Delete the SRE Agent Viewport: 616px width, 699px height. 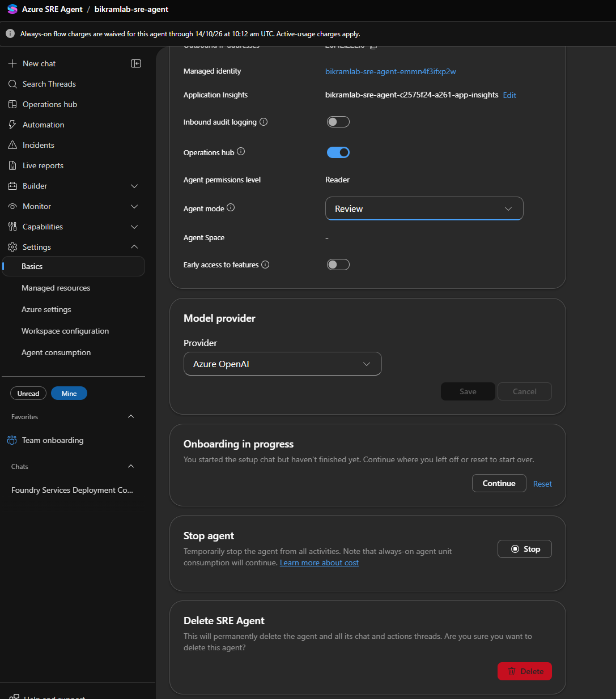(x=525, y=671)
